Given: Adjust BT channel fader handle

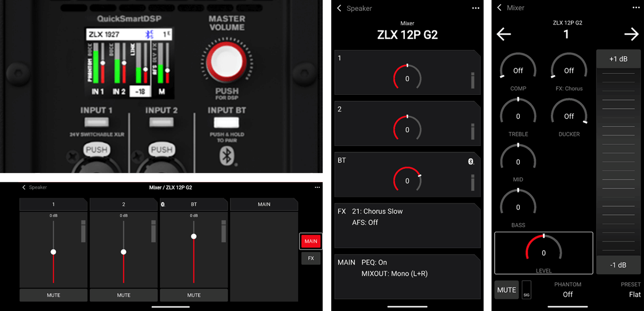Looking at the screenshot, I should pos(194,236).
